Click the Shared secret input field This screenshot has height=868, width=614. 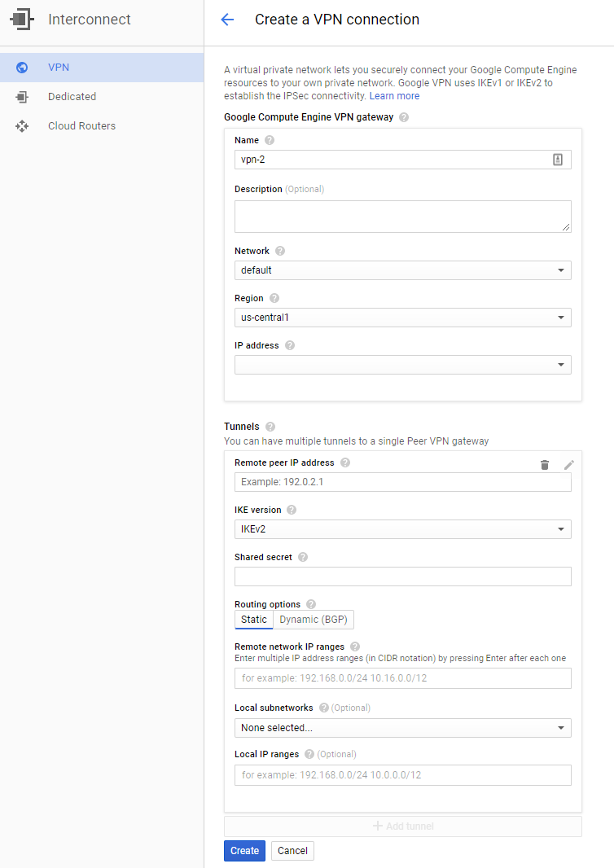(403, 576)
